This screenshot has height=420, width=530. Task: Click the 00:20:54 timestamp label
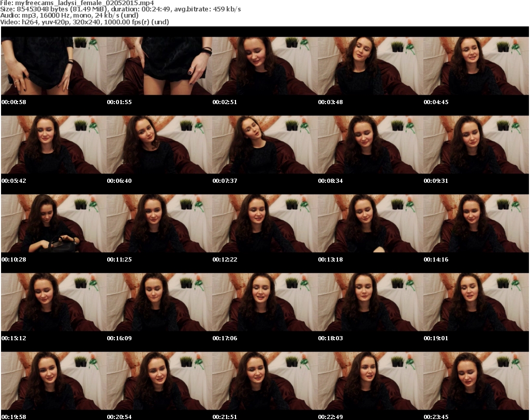(120, 417)
